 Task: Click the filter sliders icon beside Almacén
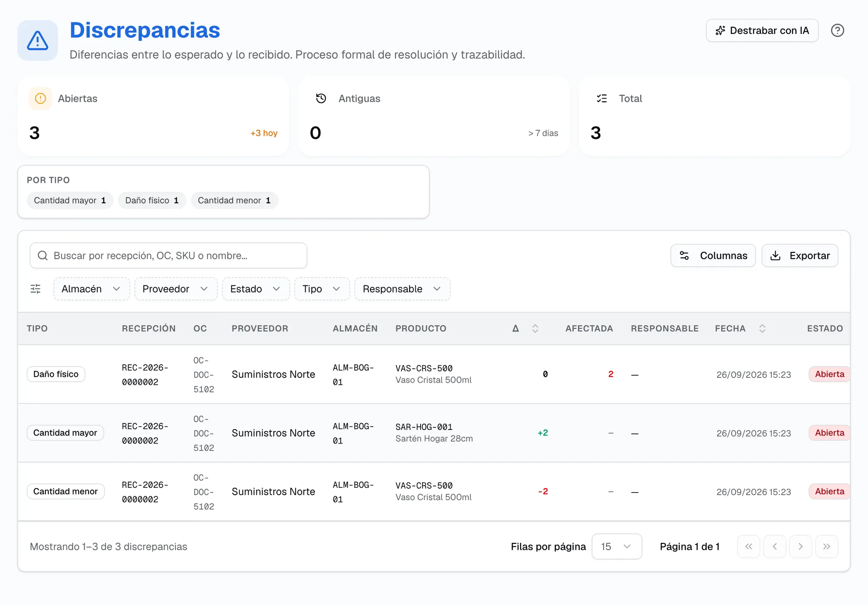point(36,289)
